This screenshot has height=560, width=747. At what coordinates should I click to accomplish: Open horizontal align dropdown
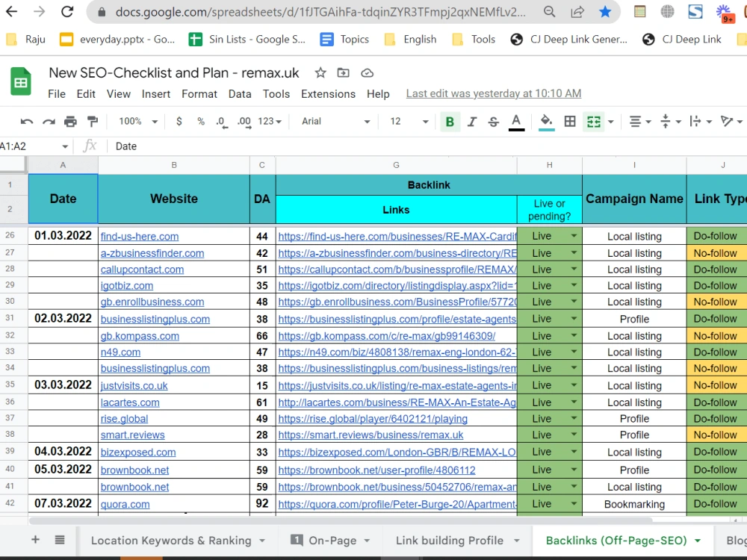(640, 122)
